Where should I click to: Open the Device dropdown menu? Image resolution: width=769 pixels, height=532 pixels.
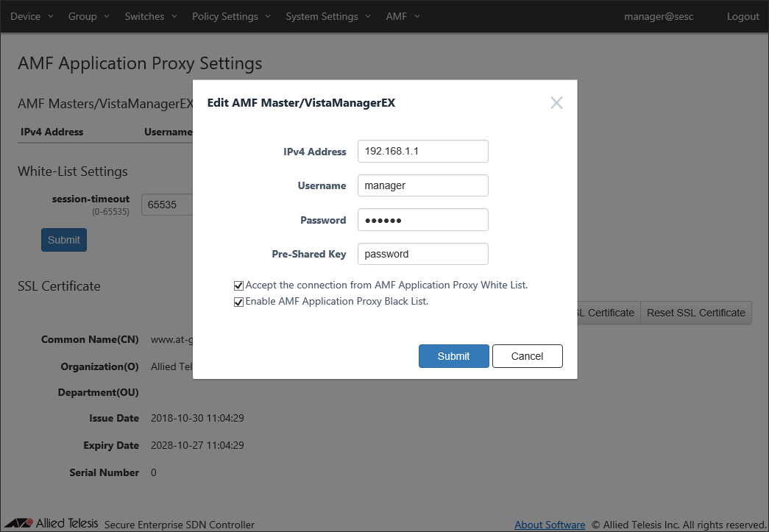[32, 16]
